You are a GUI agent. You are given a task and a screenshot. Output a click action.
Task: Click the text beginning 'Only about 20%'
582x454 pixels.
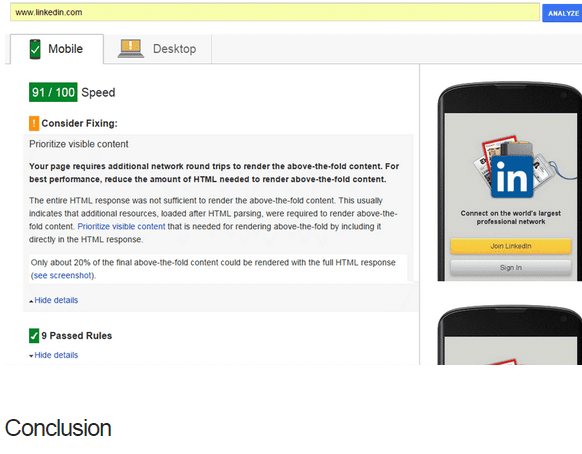point(213,269)
